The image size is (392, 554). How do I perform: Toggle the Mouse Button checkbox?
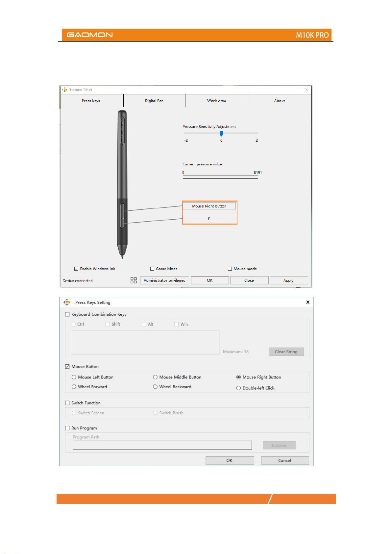click(67, 367)
